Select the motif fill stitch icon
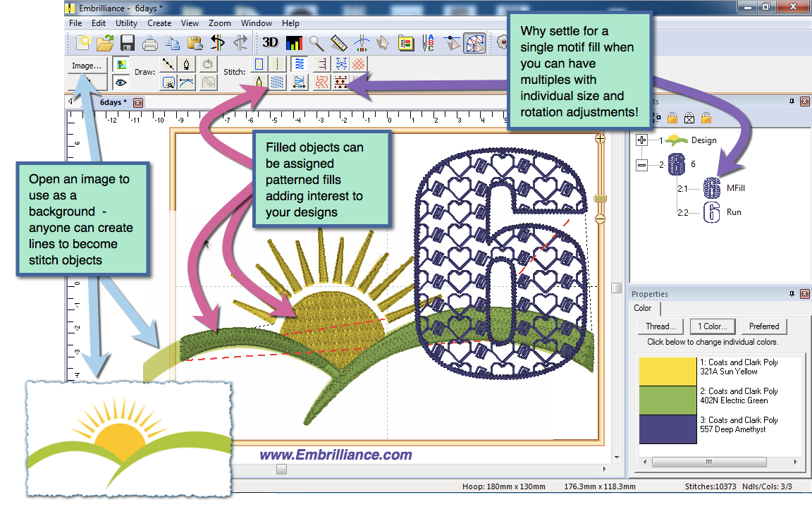 (342, 82)
